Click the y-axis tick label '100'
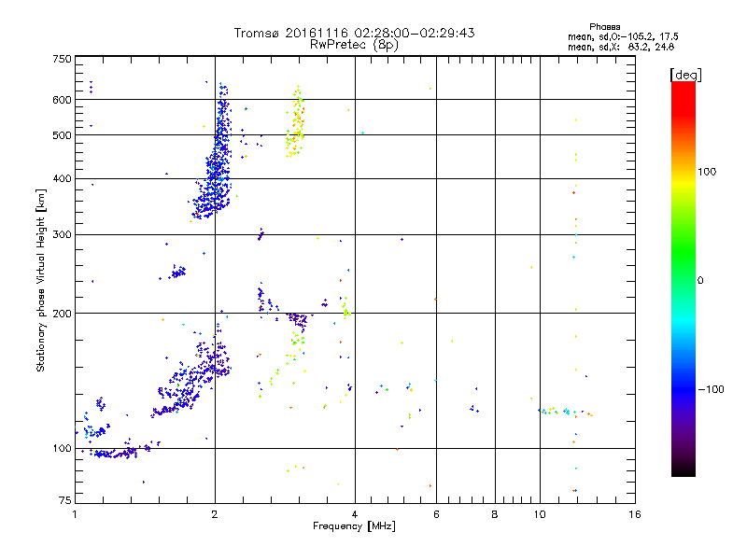The height and width of the screenshot is (560, 747). [62, 449]
